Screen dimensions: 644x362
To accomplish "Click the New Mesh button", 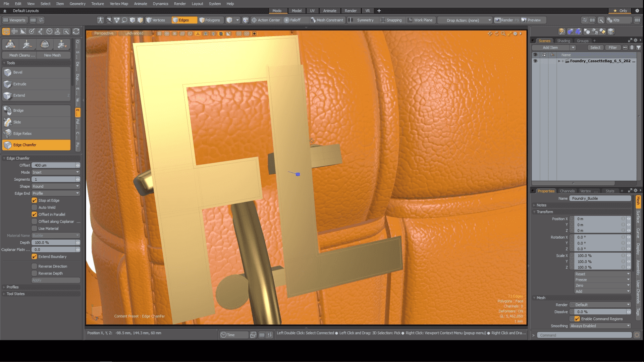I will pyautogui.click(x=52, y=55).
